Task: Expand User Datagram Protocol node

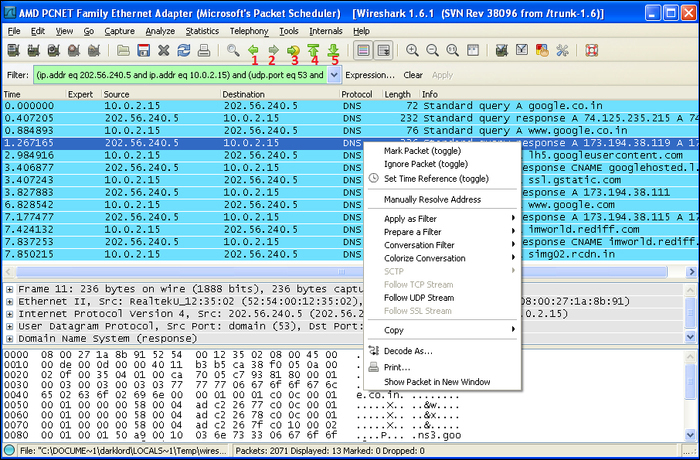Action: tap(9, 326)
